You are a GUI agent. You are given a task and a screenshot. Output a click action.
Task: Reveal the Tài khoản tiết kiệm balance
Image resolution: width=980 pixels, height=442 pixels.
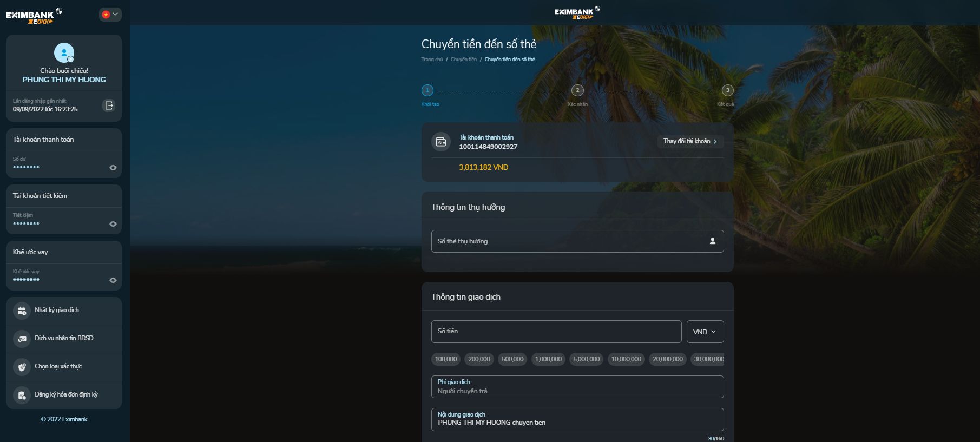(x=113, y=224)
